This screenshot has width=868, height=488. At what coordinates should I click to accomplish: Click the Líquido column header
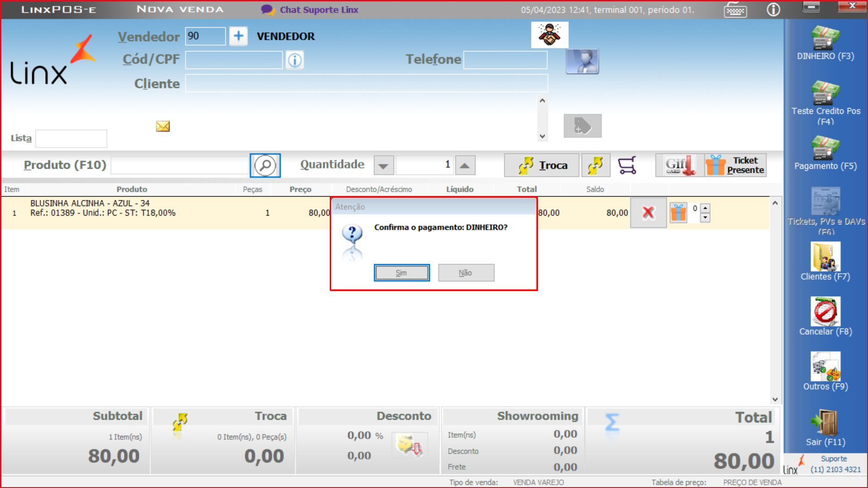pyautogui.click(x=460, y=189)
